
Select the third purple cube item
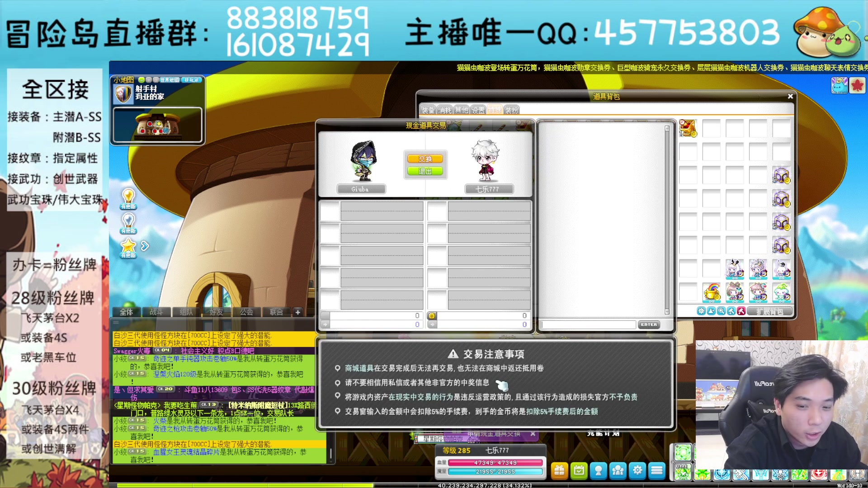click(781, 222)
